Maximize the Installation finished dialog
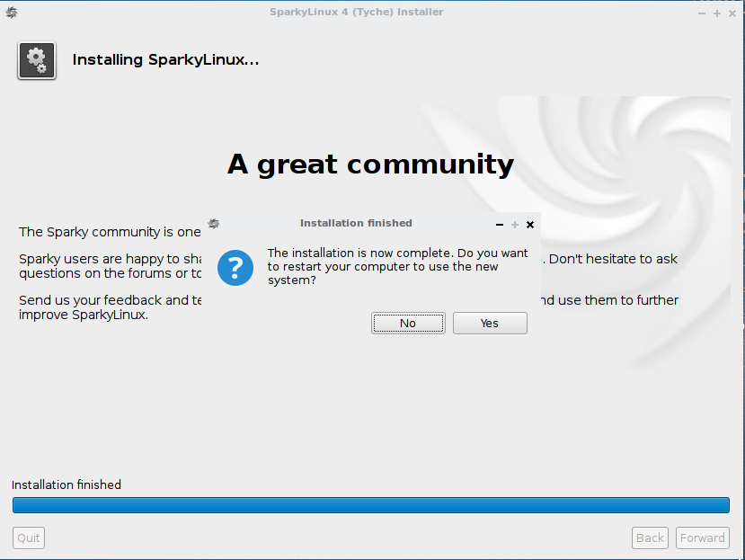 (x=515, y=225)
